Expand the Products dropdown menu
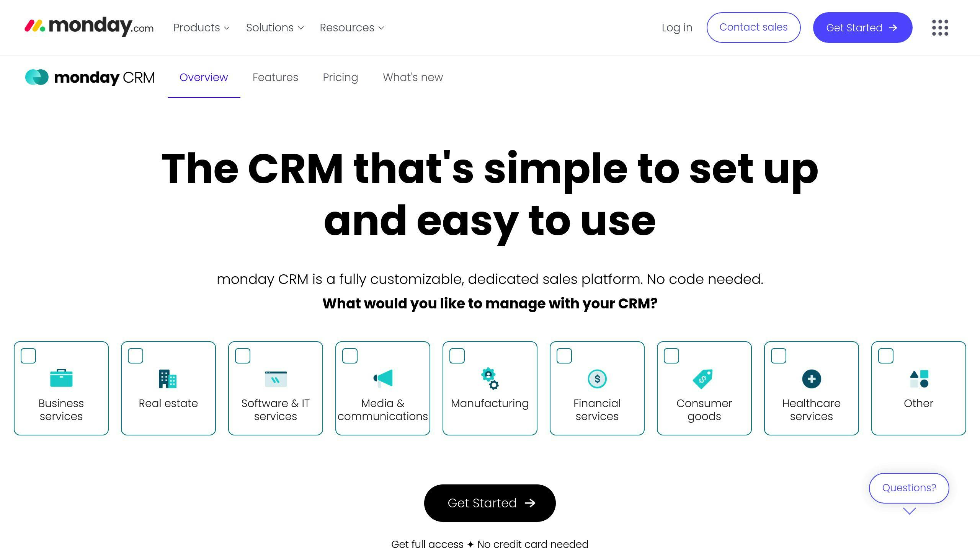Screen dimensions: 980x551 click(x=201, y=28)
